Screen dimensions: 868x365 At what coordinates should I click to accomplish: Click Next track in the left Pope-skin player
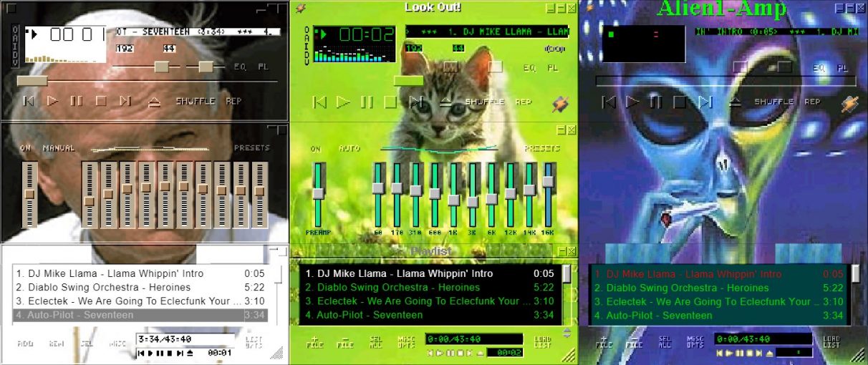coord(125,101)
